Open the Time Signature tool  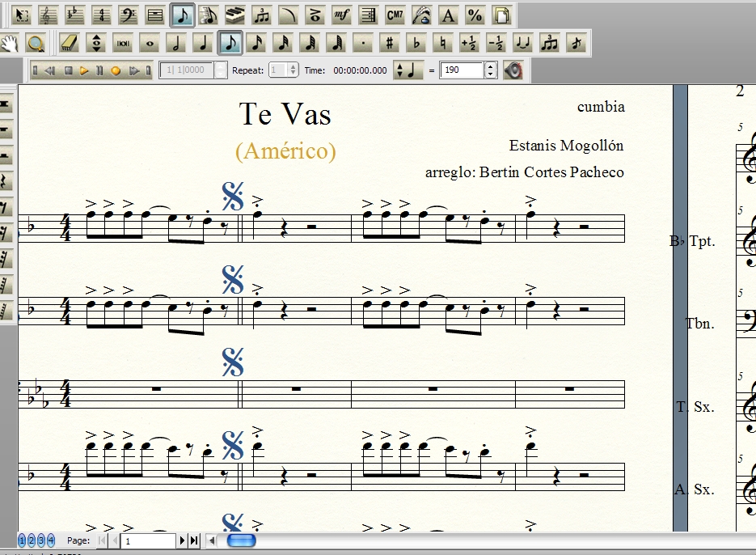pos(101,15)
